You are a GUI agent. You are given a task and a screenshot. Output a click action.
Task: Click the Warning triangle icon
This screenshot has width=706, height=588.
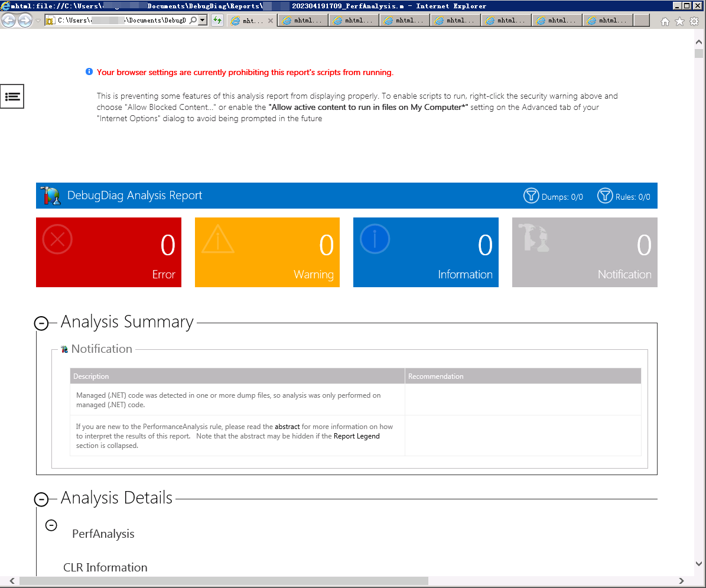pyautogui.click(x=218, y=239)
